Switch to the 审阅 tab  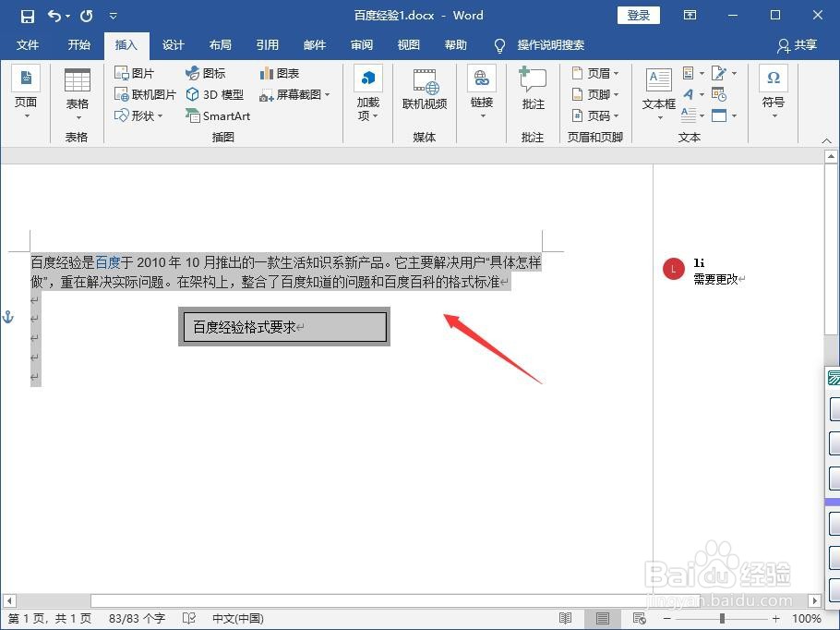coord(362,45)
